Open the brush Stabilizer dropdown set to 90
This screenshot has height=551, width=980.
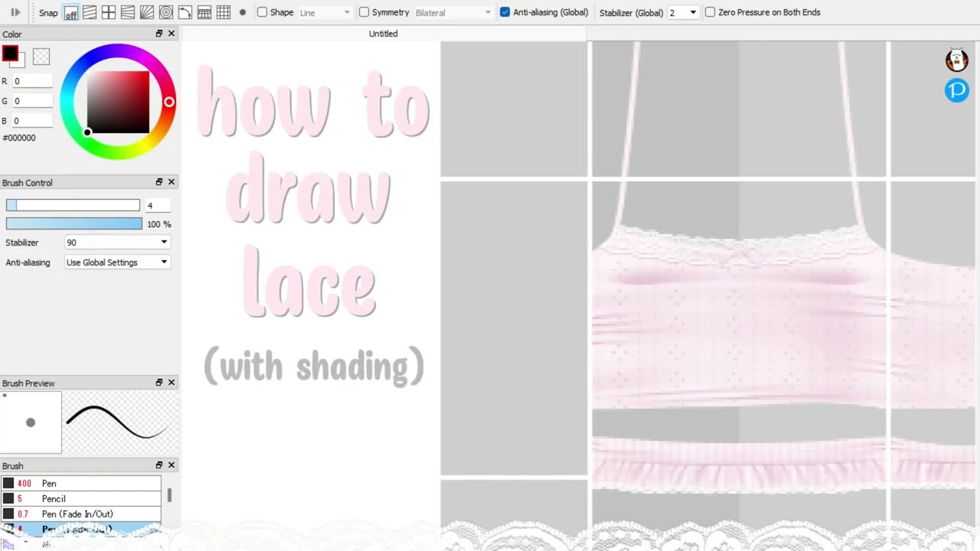[x=117, y=243]
